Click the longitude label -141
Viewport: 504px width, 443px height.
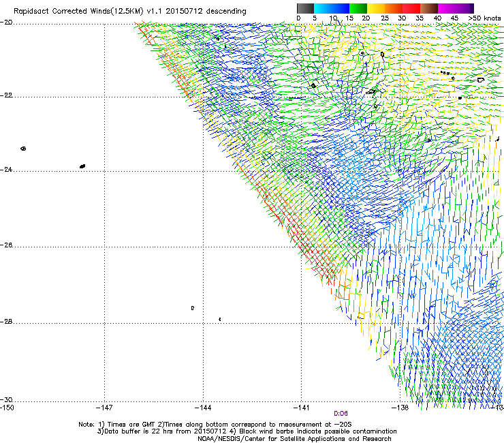(302, 408)
